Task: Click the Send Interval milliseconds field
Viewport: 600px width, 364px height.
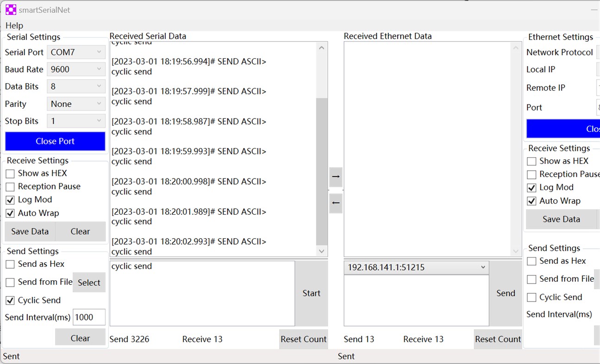Action: [x=89, y=317]
